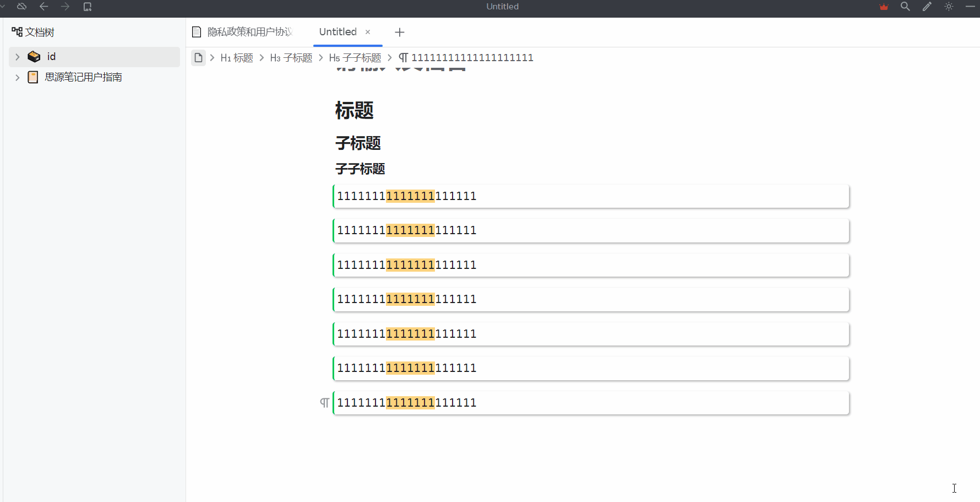Expand the 思源笔记用户指南 notebook
This screenshot has height=502, width=980.
(18, 78)
